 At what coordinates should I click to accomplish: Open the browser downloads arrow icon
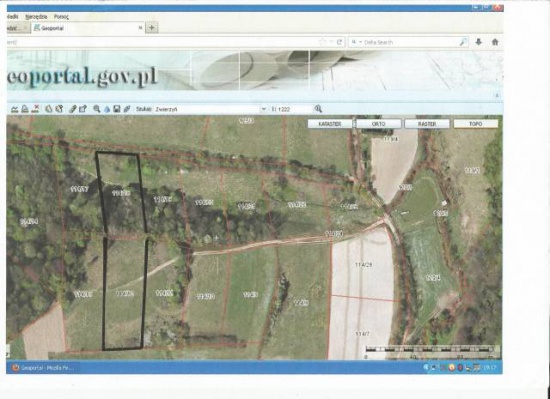[478, 42]
